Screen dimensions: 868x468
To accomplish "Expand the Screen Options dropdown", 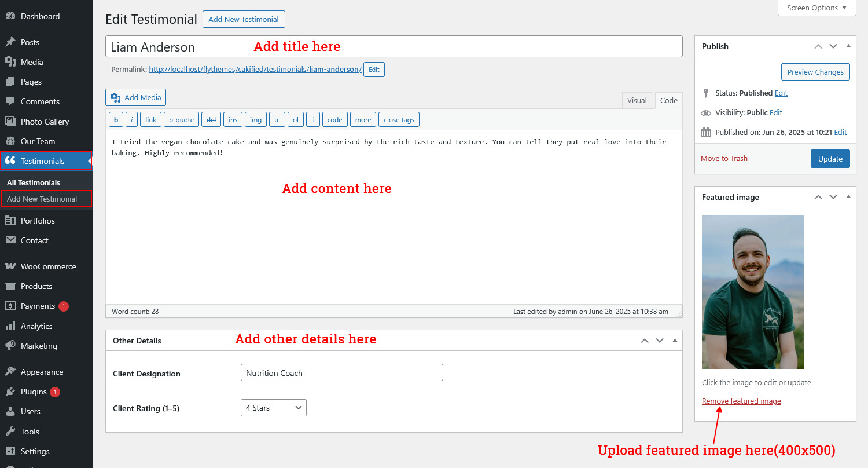I will pyautogui.click(x=816, y=8).
